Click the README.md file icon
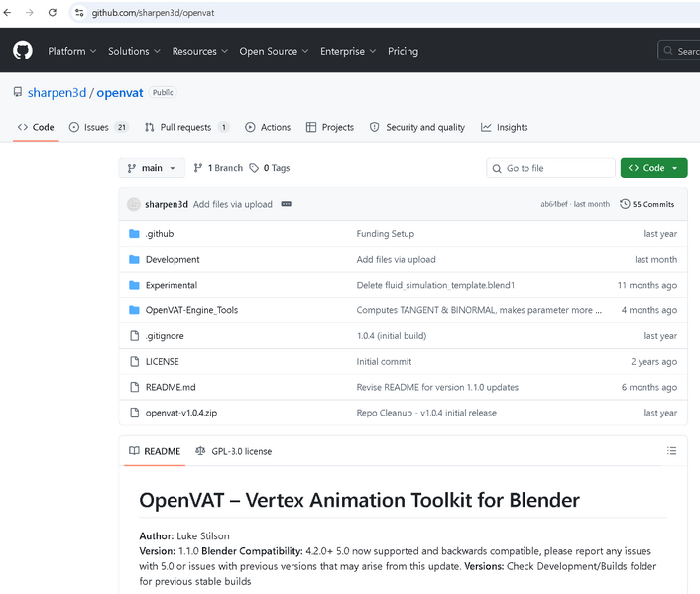 (134, 387)
